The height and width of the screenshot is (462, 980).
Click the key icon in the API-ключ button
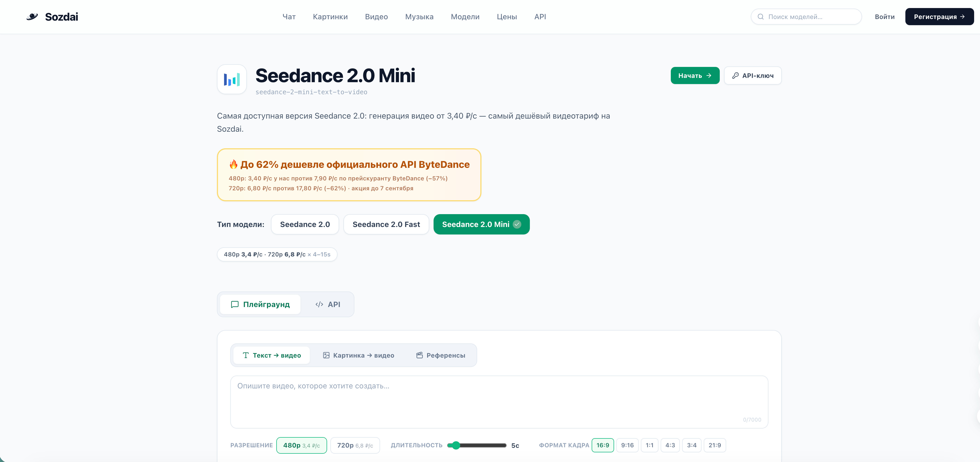735,75
